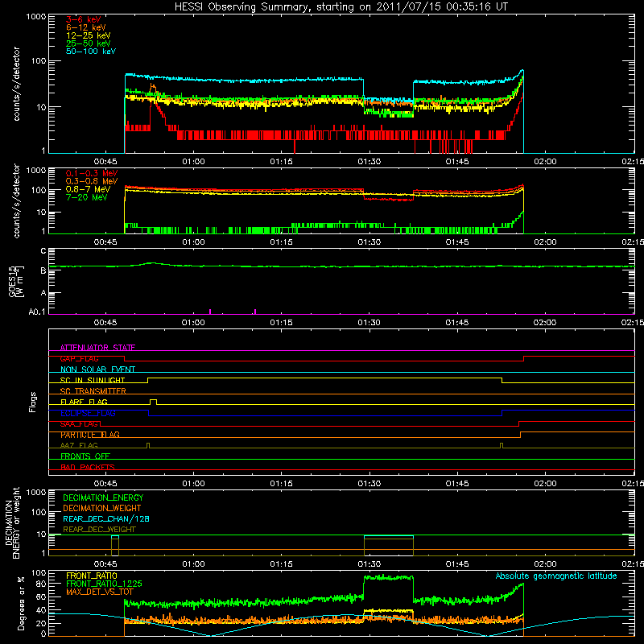The image size is (644, 644).
Task: Click the FRONT_RATIO_1225 green plateau near 01:33
Action: point(389,577)
